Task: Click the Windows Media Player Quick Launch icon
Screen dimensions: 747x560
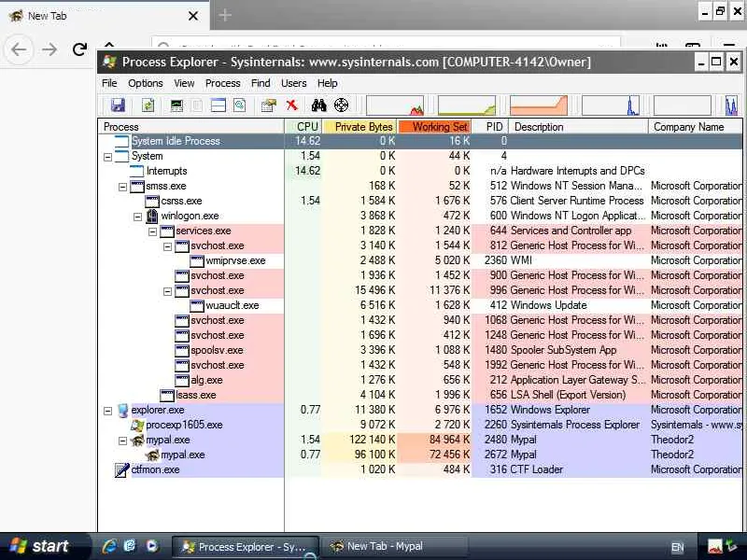Action: tap(152, 546)
